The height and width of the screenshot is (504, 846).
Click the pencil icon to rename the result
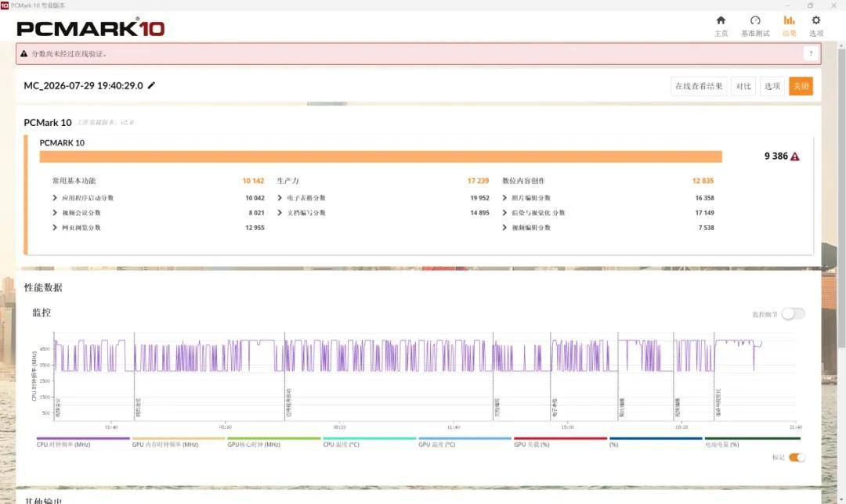pyautogui.click(x=152, y=85)
